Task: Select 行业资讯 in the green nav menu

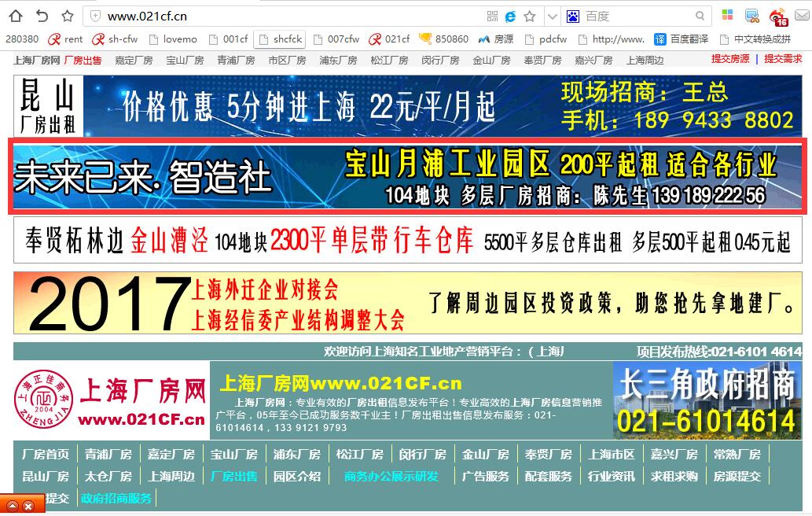Action: coord(611,476)
